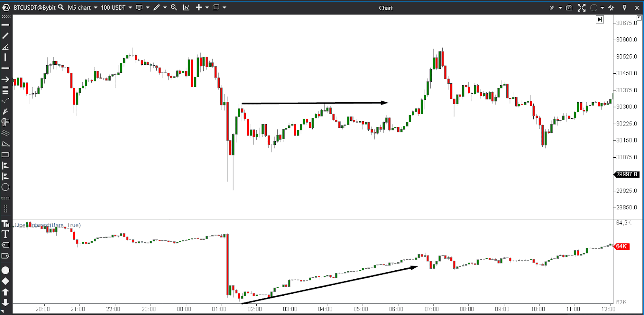Click the 01:00 time axis label
Image resolution: width=644 pixels, height=315 pixels.
click(x=219, y=309)
